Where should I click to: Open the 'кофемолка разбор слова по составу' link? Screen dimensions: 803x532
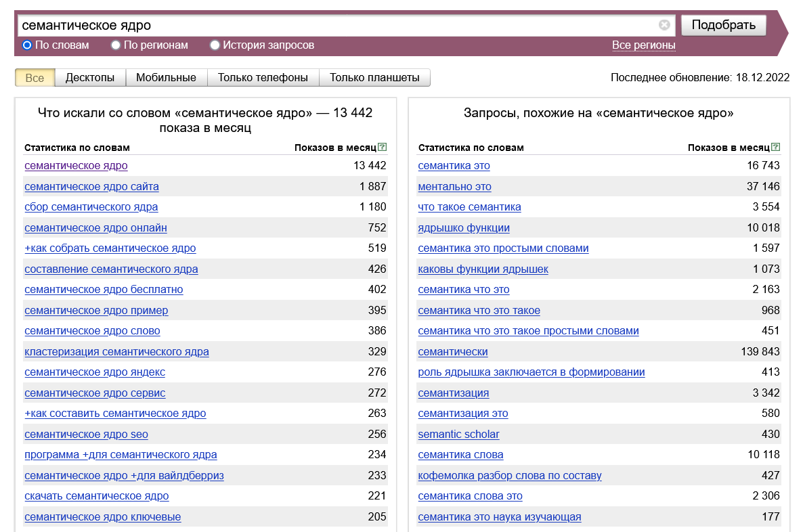(x=509, y=476)
